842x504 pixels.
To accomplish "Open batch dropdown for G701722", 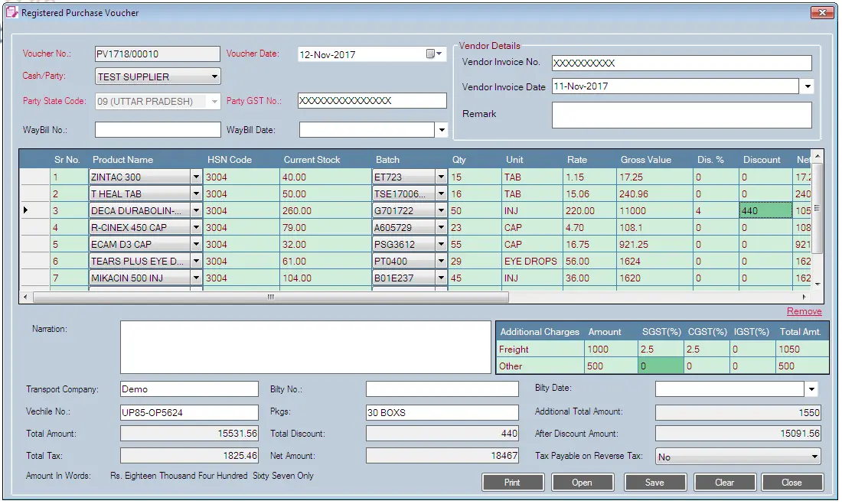I will tap(440, 211).
